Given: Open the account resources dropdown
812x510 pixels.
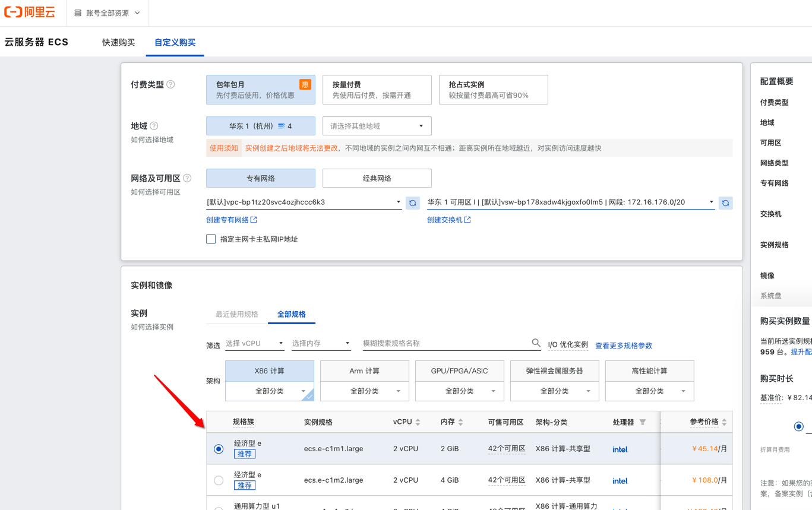Looking at the screenshot, I should [108, 12].
